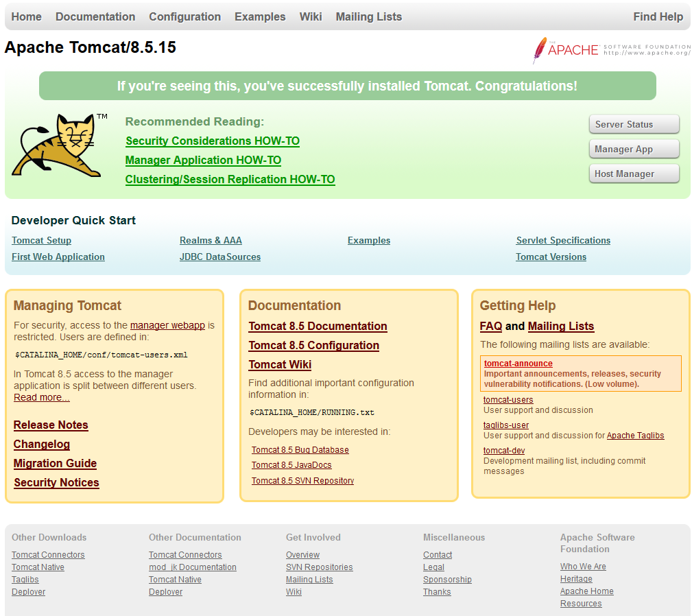Subscribe via tomcat-announce link

518,363
